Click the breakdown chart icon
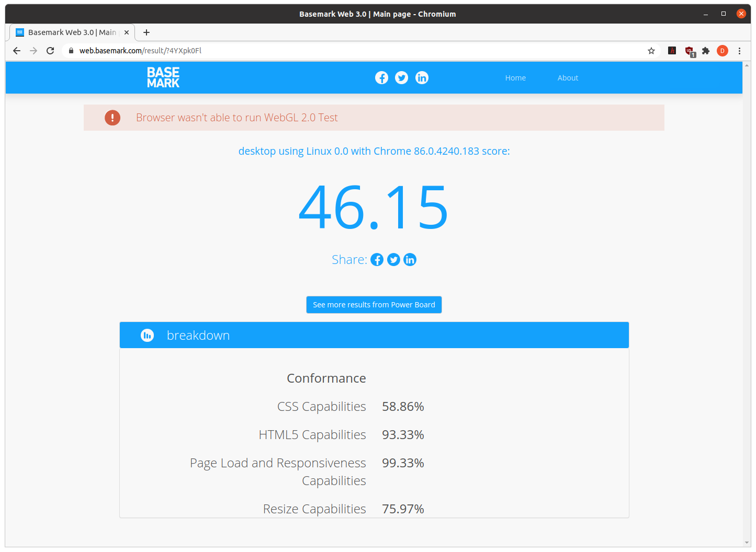Screen dimensions: 756x552 (148, 336)
